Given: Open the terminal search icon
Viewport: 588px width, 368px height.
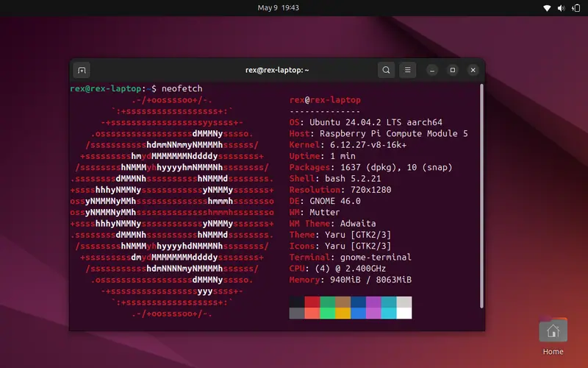Looking at the screenshot, I should (x=386, y=70).
